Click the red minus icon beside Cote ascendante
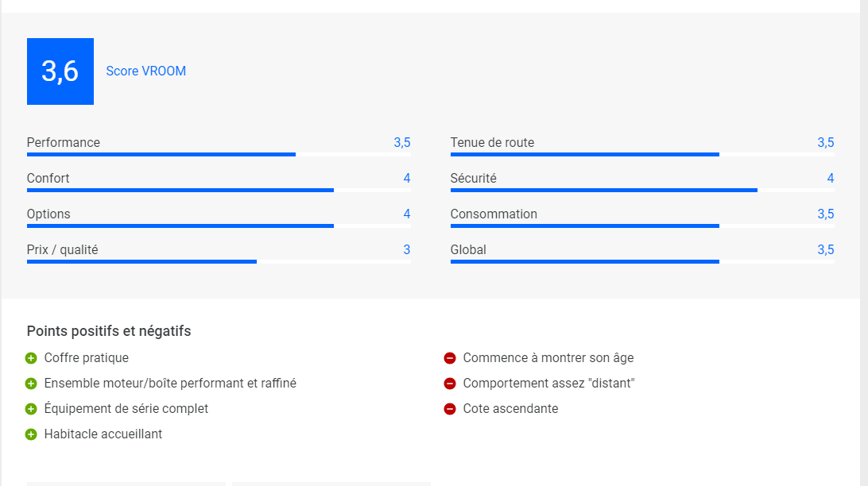Viewport: 868px width, 486px height. pyautogui.click(x=450, y=409)
